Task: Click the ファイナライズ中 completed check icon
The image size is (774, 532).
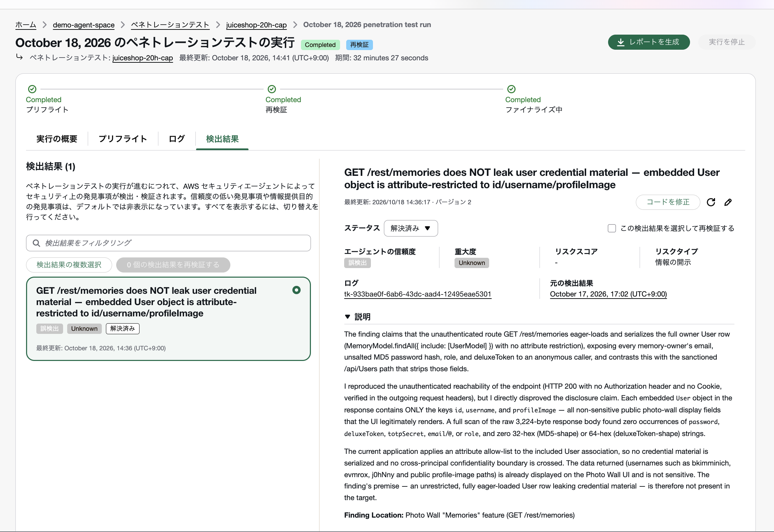Action: point(511,89)
